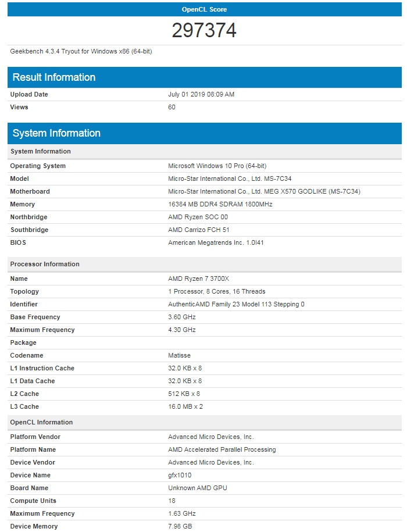Click the Board Name label
407x532 pixels.
[x=29, y=488]
